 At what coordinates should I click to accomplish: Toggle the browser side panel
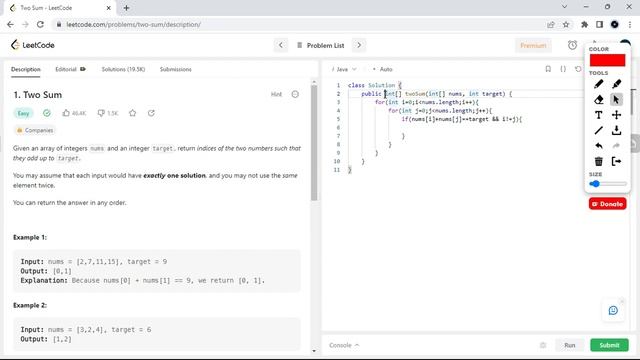pos(599,24)
